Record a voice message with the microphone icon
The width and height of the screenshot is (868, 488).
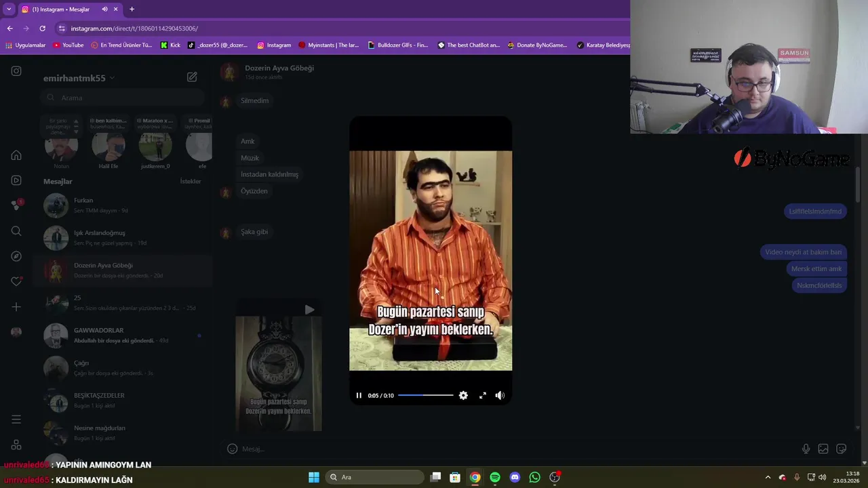click(x=806, y=449)
